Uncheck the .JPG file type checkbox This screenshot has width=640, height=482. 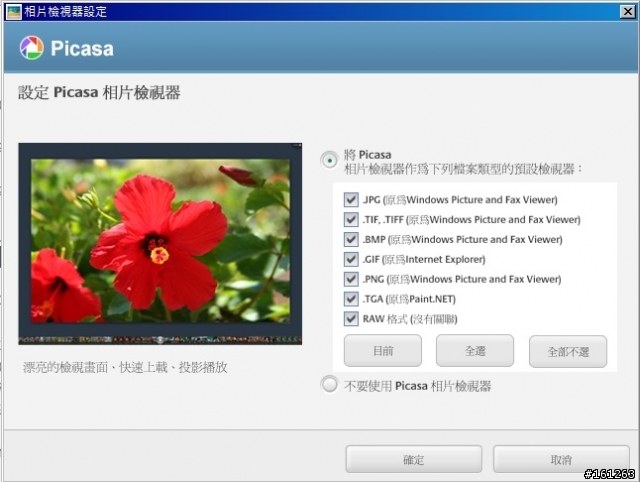(x=351, y=200)
